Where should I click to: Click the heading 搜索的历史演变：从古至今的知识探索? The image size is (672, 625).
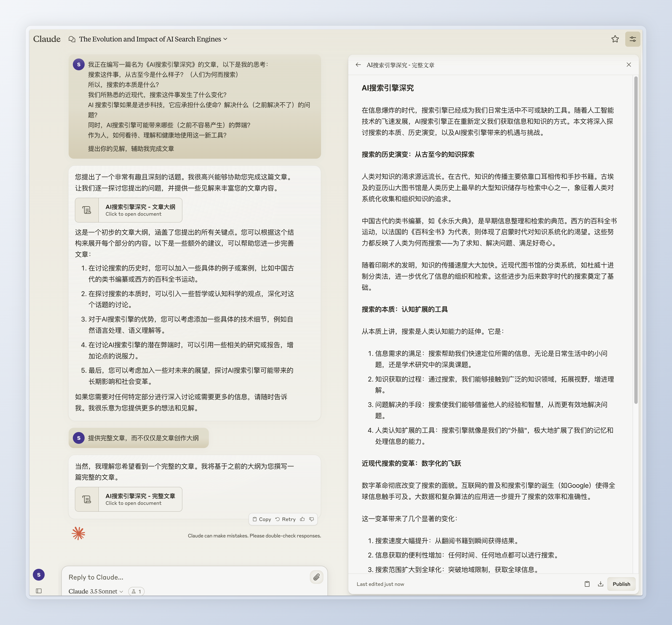coord(418,154)
